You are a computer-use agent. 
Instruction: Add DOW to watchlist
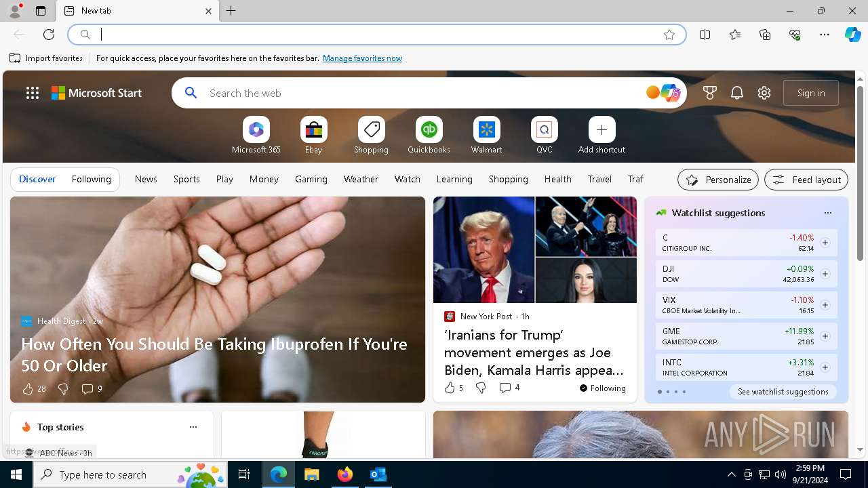825,274
